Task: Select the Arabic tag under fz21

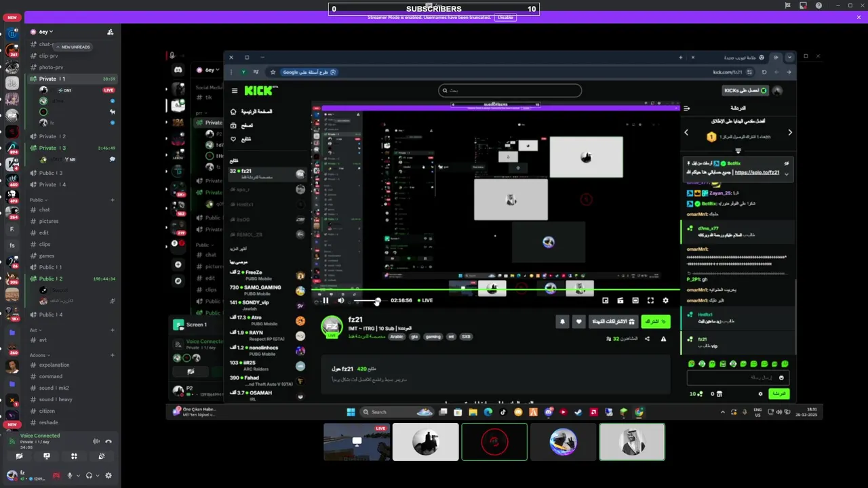Action: [397, 337]
